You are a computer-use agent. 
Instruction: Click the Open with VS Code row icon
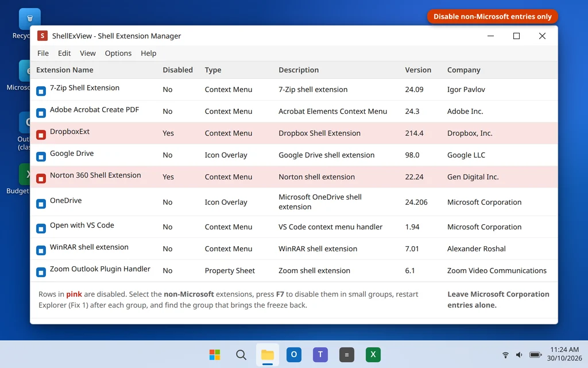click(x=41, y=228)
